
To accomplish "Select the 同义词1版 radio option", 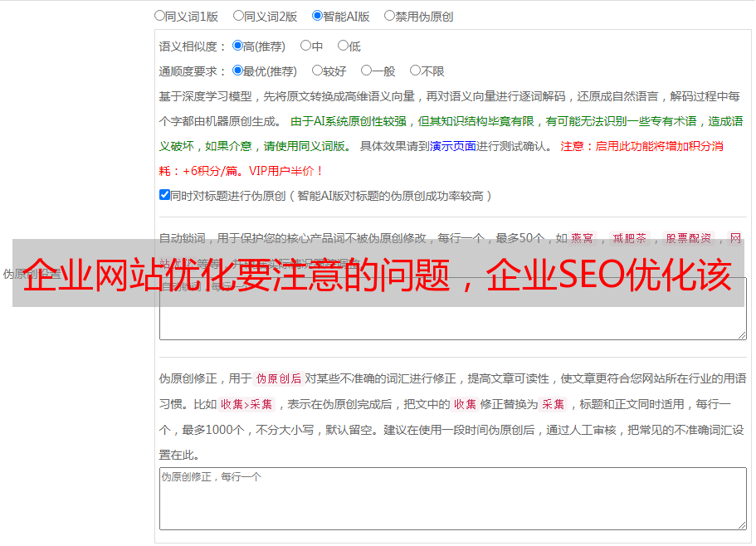I will (159, 16).
